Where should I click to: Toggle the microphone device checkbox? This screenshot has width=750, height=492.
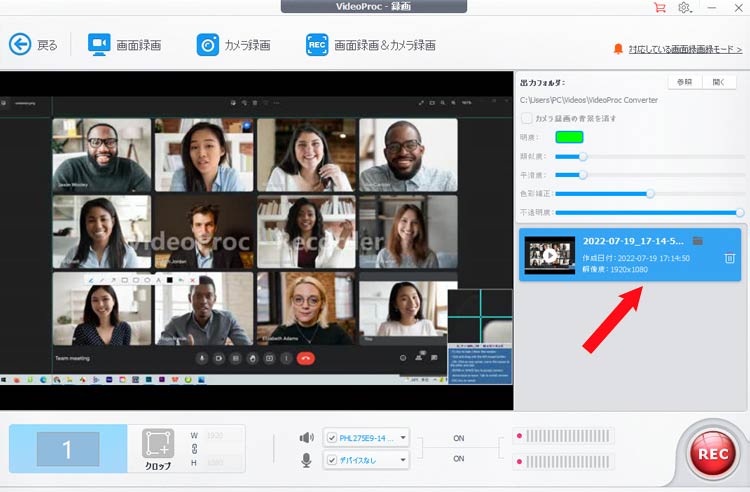point(332,460)
